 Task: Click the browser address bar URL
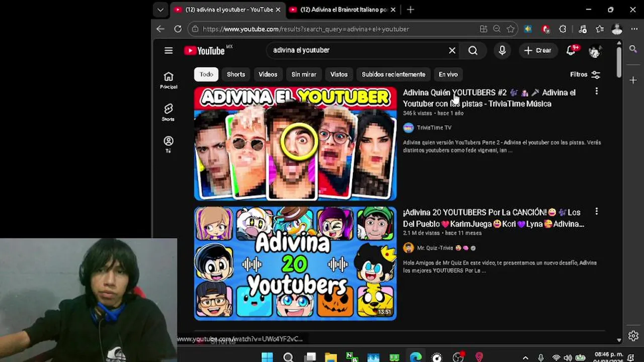click(306, 29)
